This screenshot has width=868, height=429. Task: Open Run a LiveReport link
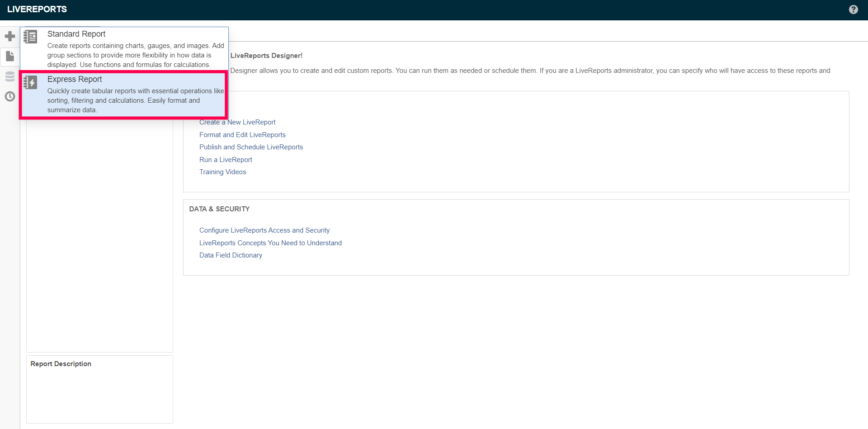pos(226,160)
